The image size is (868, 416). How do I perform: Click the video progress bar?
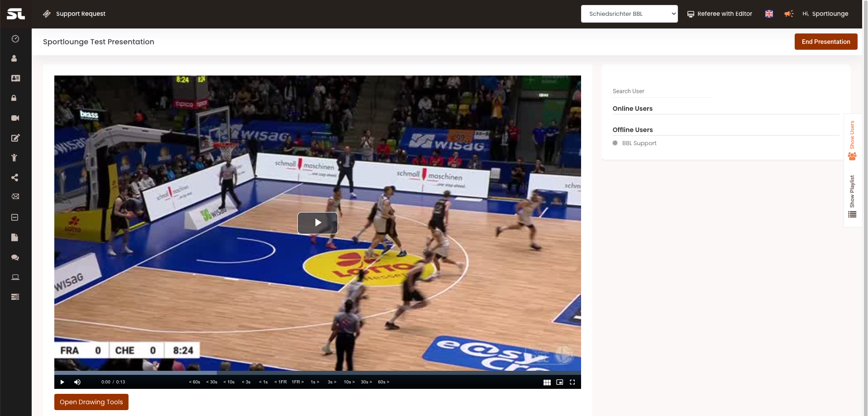[x=318, y=373]
